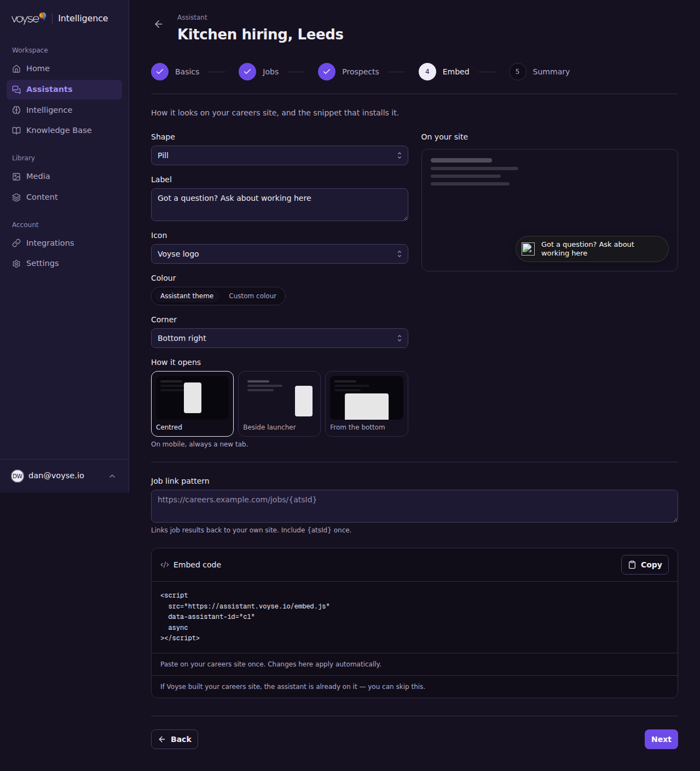Click the Back button at bottom
Viewport: 700px width, 771px height.
[x=175, y=739]
